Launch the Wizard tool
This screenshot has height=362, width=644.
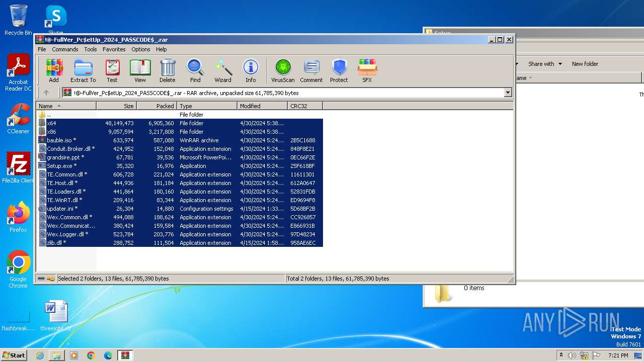tap(223, 71)
